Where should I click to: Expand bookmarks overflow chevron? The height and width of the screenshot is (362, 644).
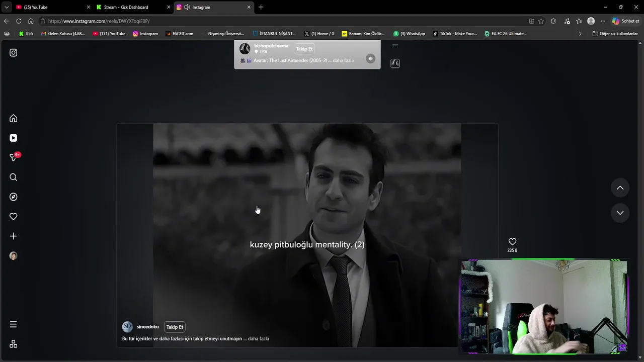tap(580, 34)
